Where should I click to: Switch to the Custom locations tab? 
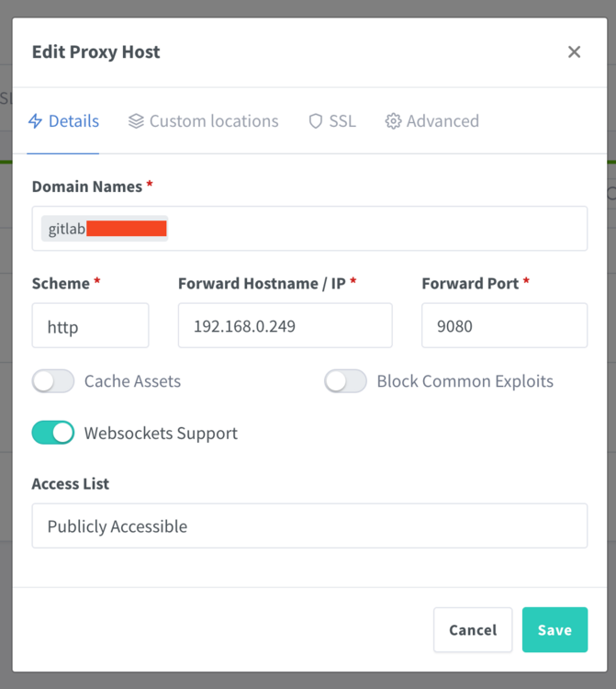203,121
